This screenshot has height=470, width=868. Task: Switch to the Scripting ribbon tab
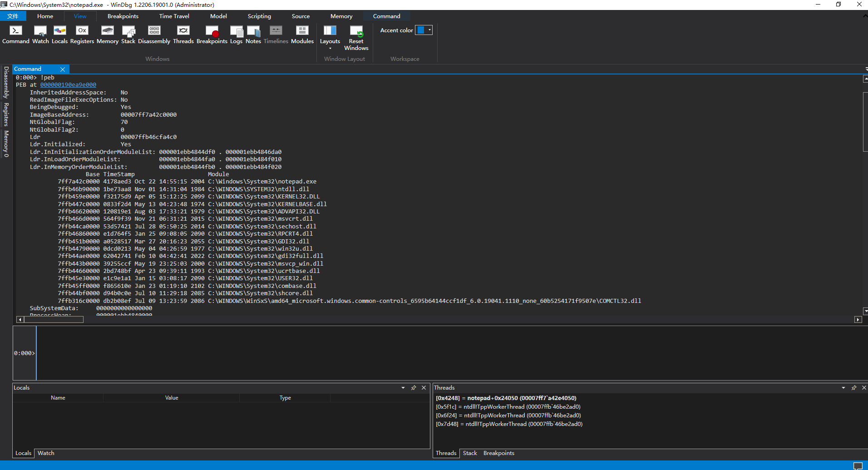point(259,16)
